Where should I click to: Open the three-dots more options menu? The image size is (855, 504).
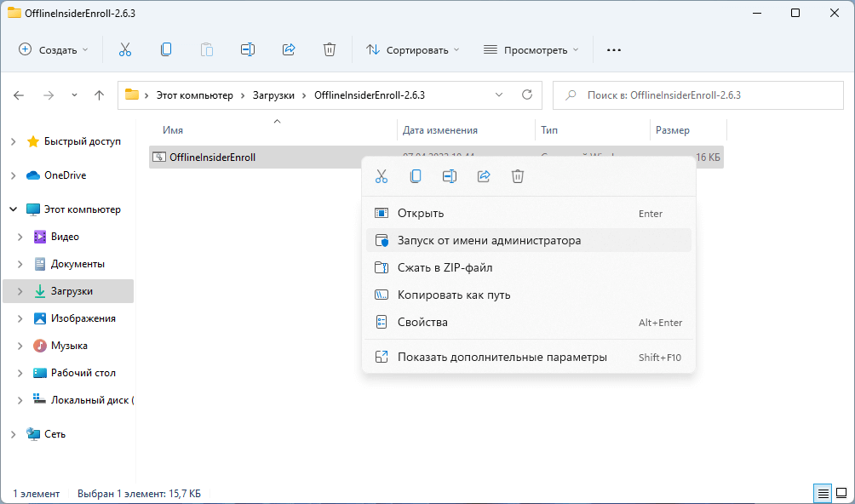pos(614,50)
